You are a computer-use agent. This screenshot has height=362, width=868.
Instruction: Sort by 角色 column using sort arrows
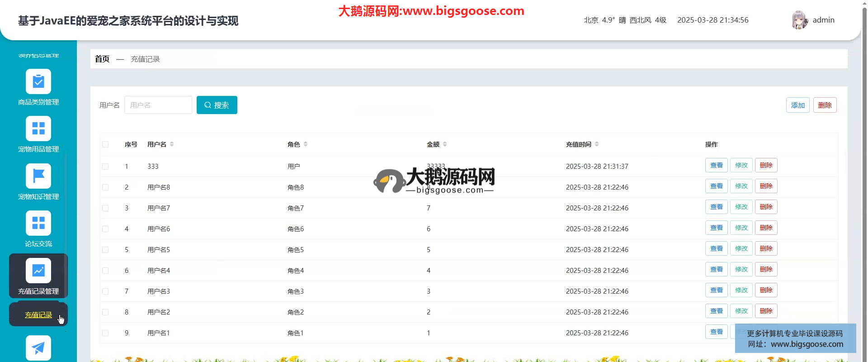click(x=306, y=144)
